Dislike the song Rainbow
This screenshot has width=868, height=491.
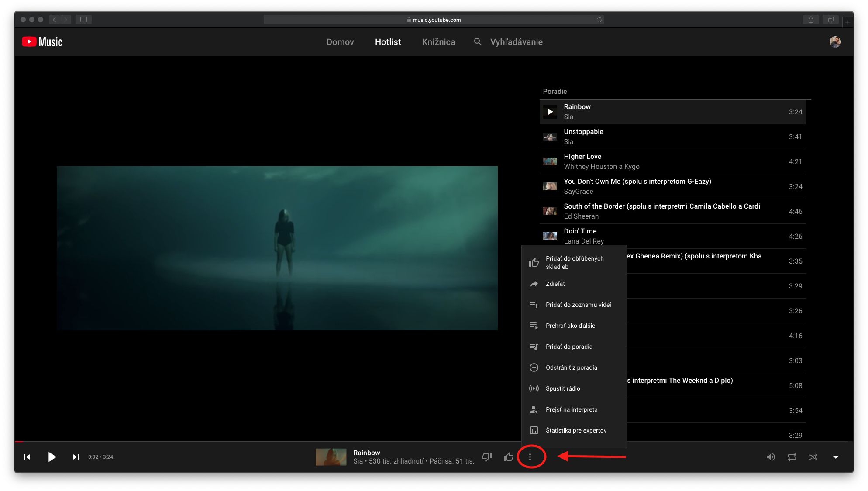(487, 457)
